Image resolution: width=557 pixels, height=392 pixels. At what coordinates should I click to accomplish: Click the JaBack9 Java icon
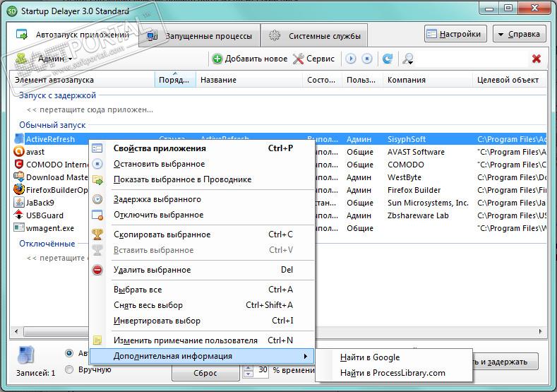point(19,203)
